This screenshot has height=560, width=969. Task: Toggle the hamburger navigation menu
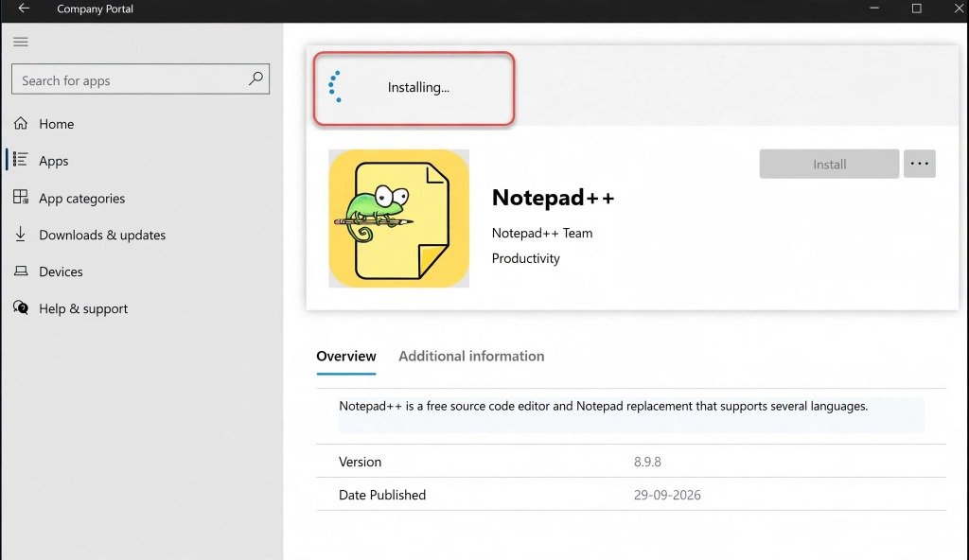[21, 42]
